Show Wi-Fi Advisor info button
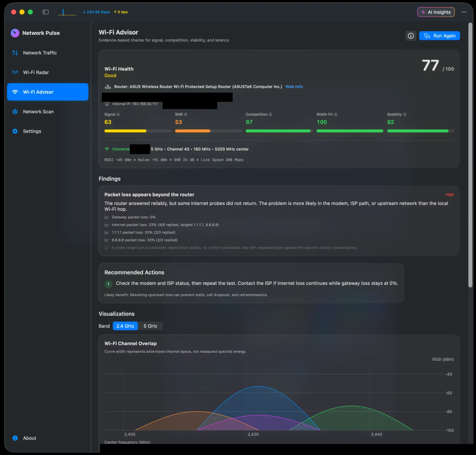476x455 pixels. (x=411, y=36)
